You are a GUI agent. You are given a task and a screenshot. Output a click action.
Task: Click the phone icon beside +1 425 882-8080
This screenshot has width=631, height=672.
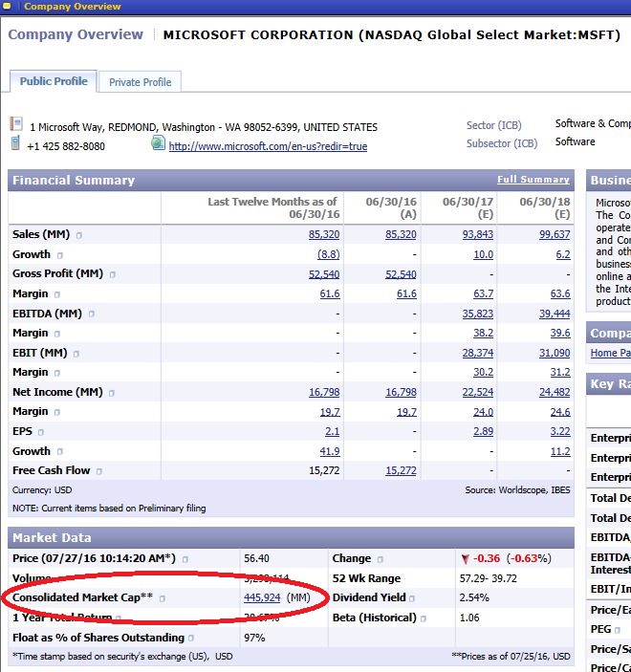(16, 143)
